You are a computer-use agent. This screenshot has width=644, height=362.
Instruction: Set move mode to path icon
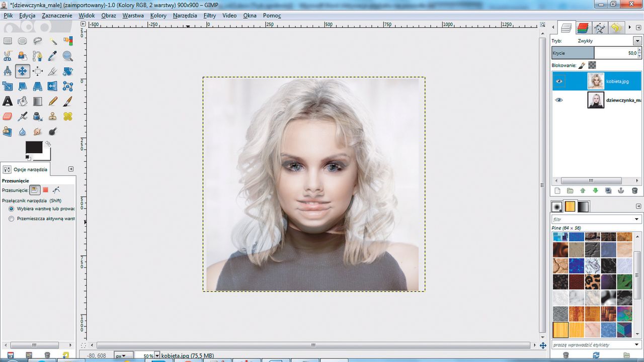pyautogui.click(x=56, y=190)
